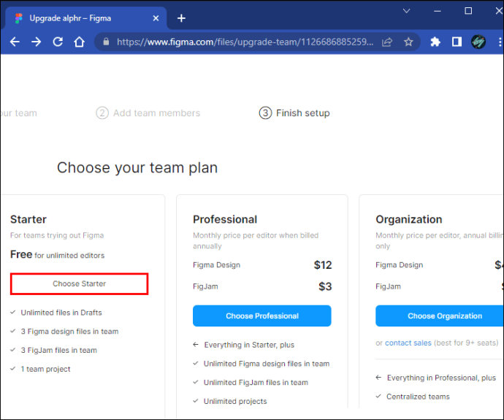This screenshot has width=504, height=420.
Task: Click the browser back arrow
Action: (15, 42)
